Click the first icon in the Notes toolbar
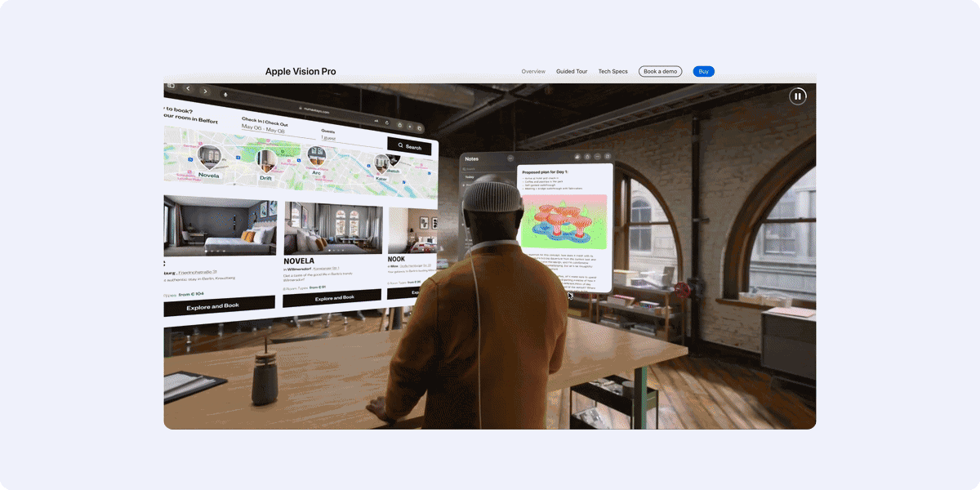 click(577, 157)
